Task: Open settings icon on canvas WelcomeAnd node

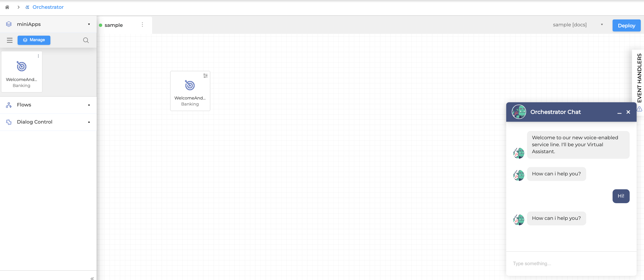Action: (x=205, y=76)
